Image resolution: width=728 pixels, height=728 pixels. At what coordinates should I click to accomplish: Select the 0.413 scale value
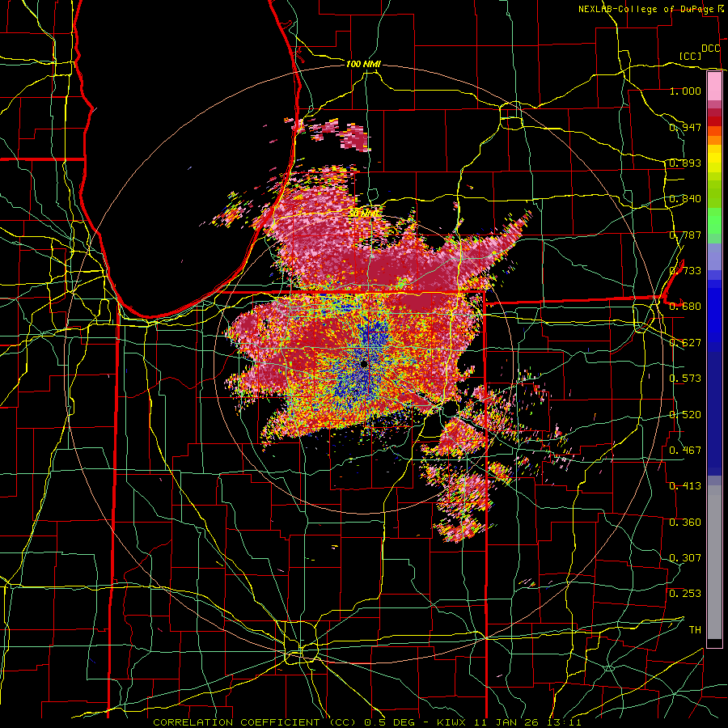point(685,486)
